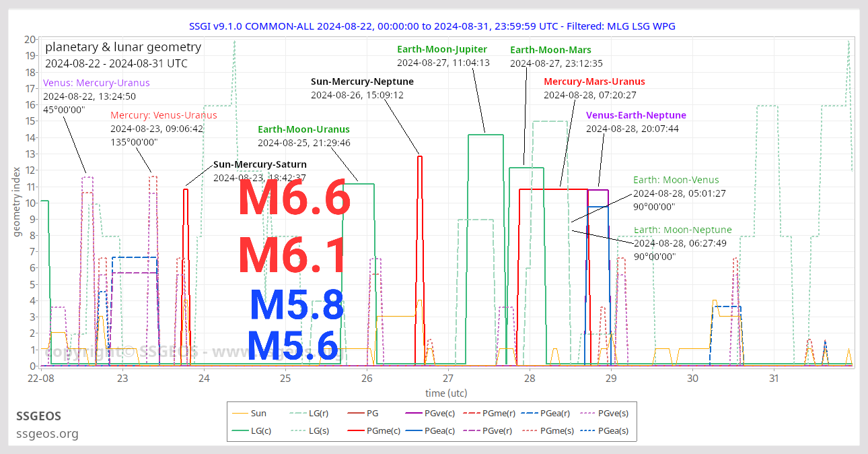This screenshot has width=868, height=454.
Task: Click the Earth-Moon-Jupiter annotation label
Action: coord(441,48)
